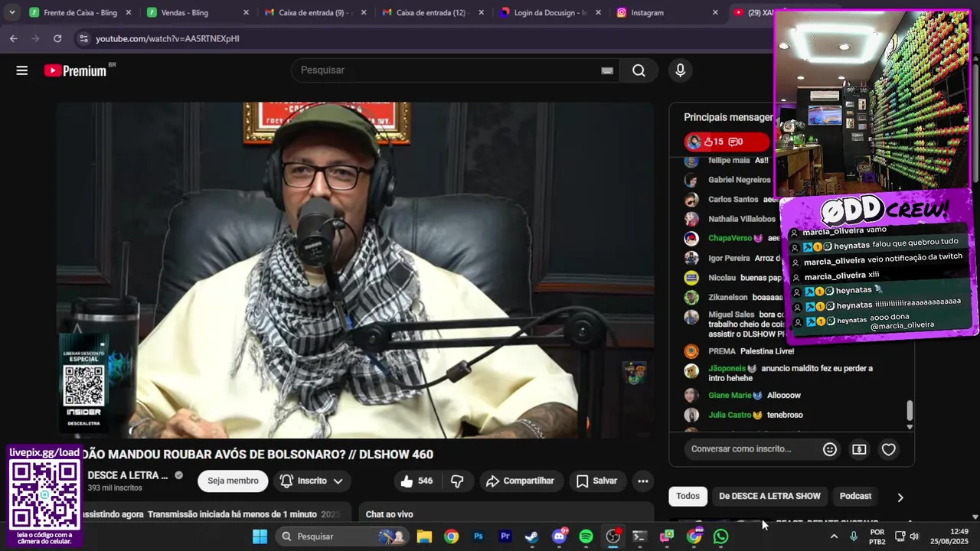Image resolution: width=980 pixels, height=551 pixels.
Task: Open Steam from the taskbar
Action: point(531,536)
